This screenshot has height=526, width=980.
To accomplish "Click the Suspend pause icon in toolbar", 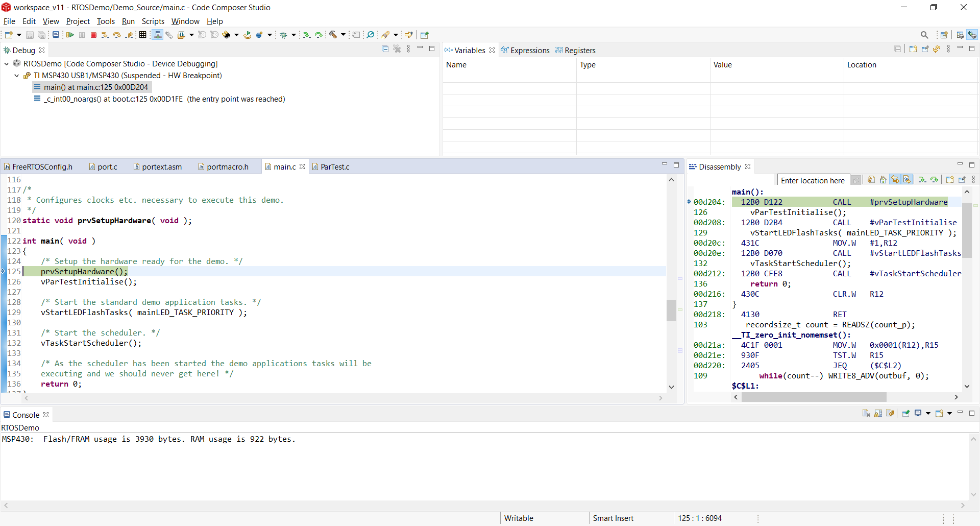I will pos(82,35).
